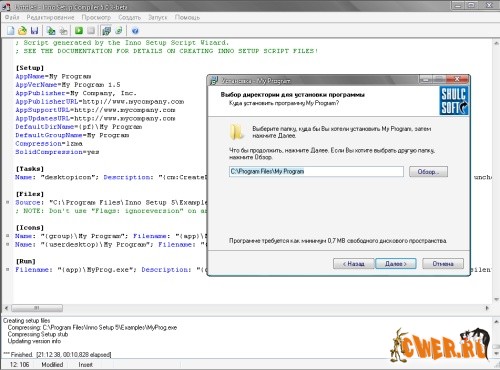Open the Редактирование menu
The image size is (500, 370).
50,17
